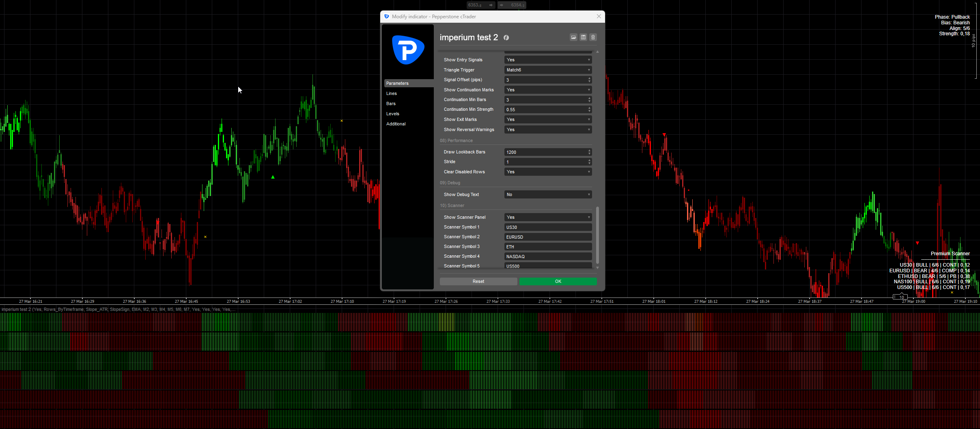Open the Triangle Trigger dropdown
This screenshot has height=429, width=980.
click(548, 70)
